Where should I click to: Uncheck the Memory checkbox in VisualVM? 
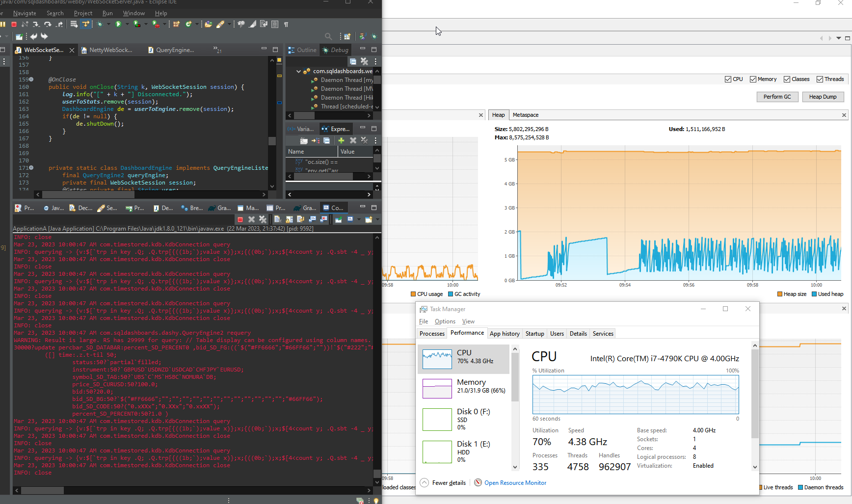click(x=753, y=79)
